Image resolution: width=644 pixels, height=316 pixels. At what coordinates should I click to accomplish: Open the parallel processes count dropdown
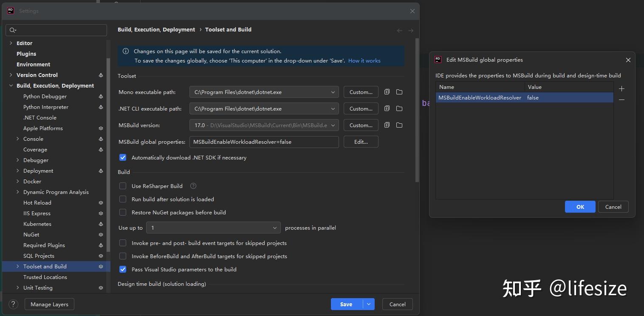click(x=275, y=228)
